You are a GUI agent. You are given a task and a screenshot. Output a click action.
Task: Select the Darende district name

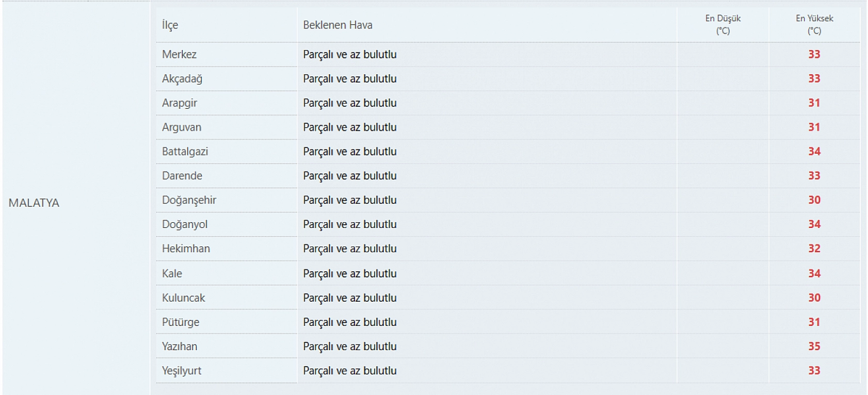point(182,175)
